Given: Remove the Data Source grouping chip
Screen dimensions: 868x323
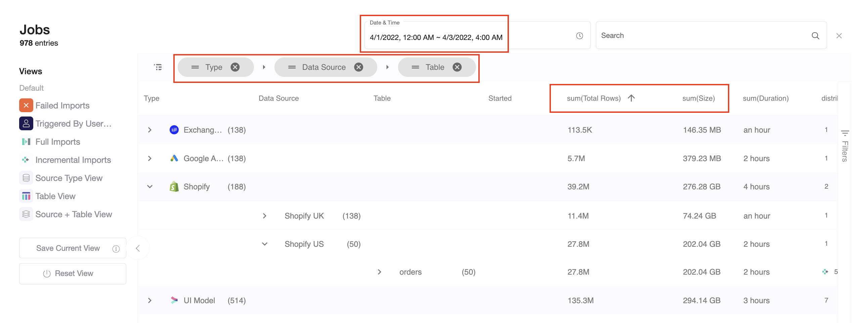Looking at the screenshot, I should (358, 67).
